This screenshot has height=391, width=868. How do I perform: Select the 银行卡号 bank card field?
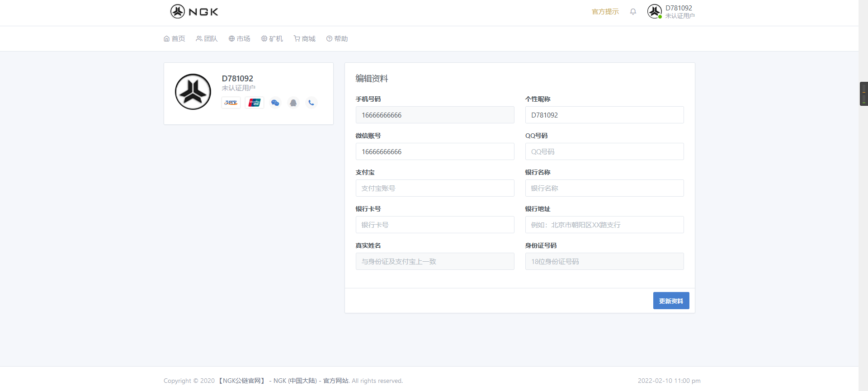pyautogui.click(x=434, y=225)
